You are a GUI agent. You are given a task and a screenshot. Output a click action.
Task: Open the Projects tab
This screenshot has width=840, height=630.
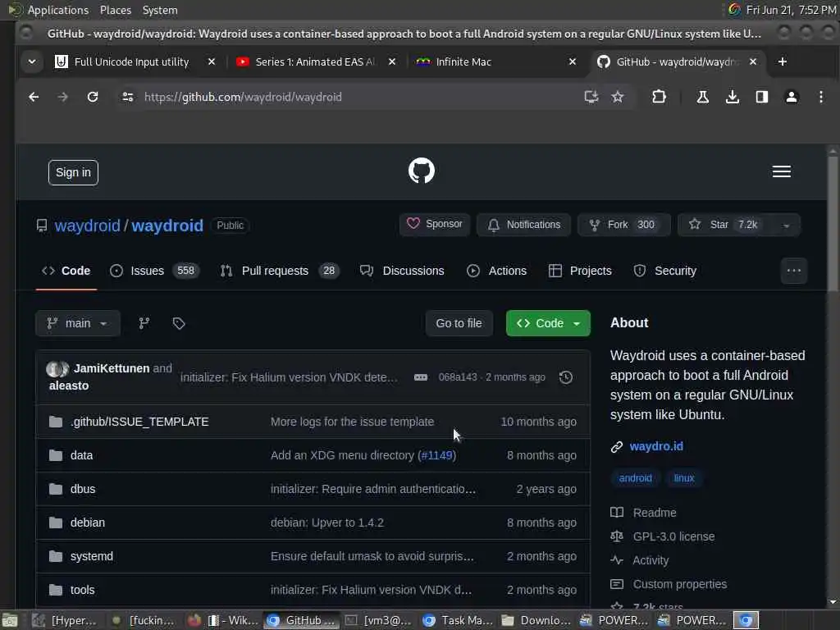(x=580, y=271)
